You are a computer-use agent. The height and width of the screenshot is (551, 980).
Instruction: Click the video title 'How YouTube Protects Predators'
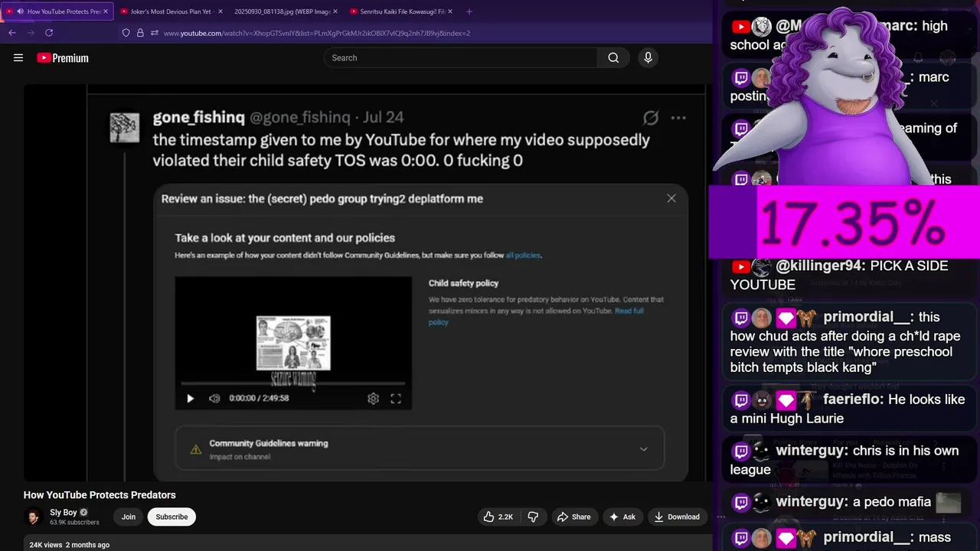[x=100, y=495]
